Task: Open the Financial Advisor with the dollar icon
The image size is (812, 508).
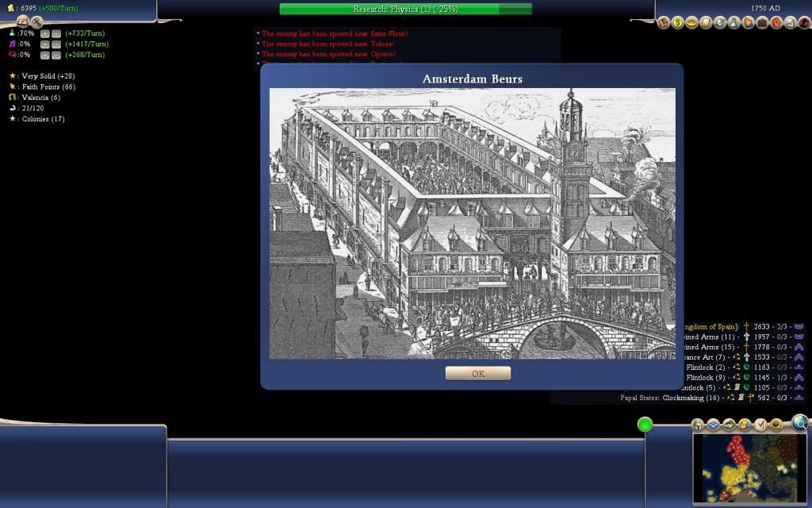Action: click(x=677, y=22)
